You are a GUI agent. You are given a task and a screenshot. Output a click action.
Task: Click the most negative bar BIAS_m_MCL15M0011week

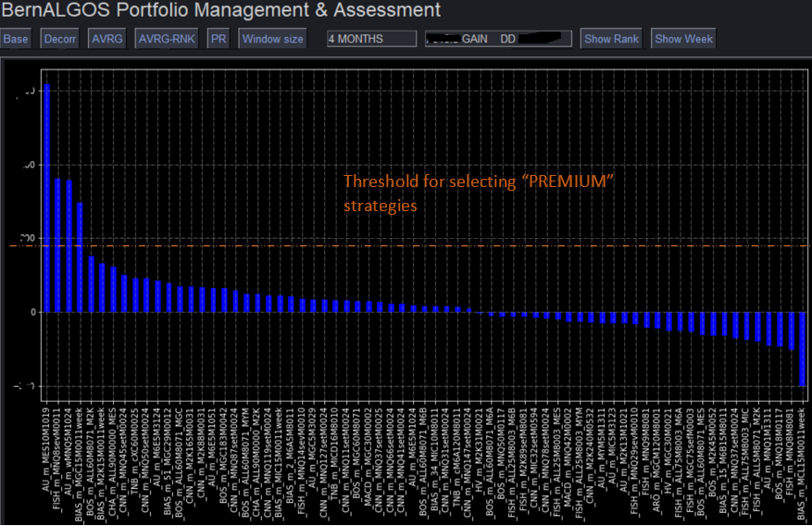[802, 349]
